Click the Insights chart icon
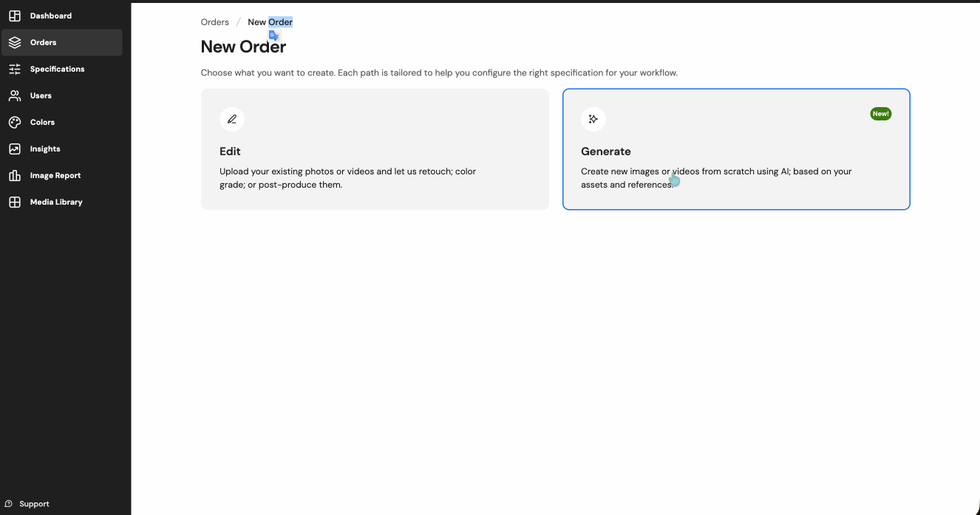980x515 pixels. 15,149
